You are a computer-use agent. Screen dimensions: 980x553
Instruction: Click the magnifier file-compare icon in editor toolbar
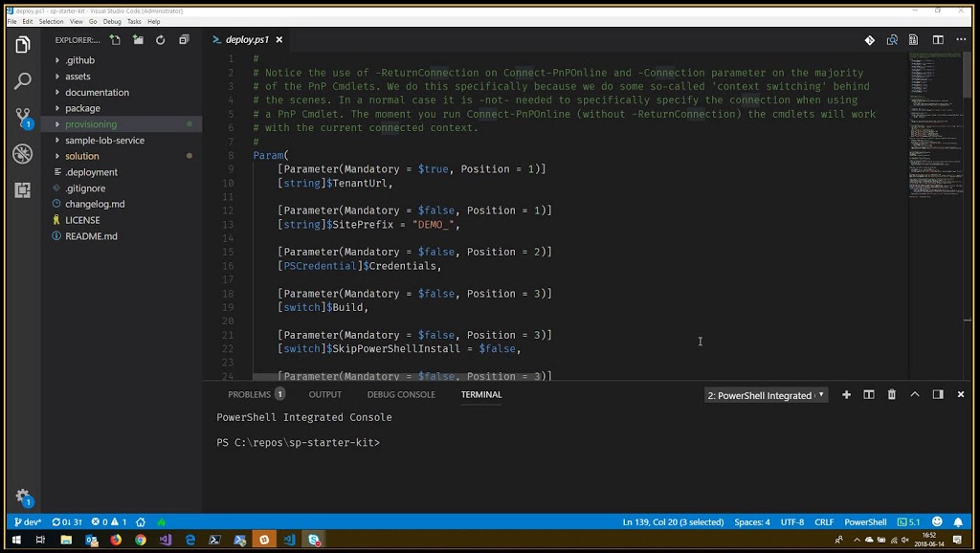pyautogui.click(x=892, y=40)
